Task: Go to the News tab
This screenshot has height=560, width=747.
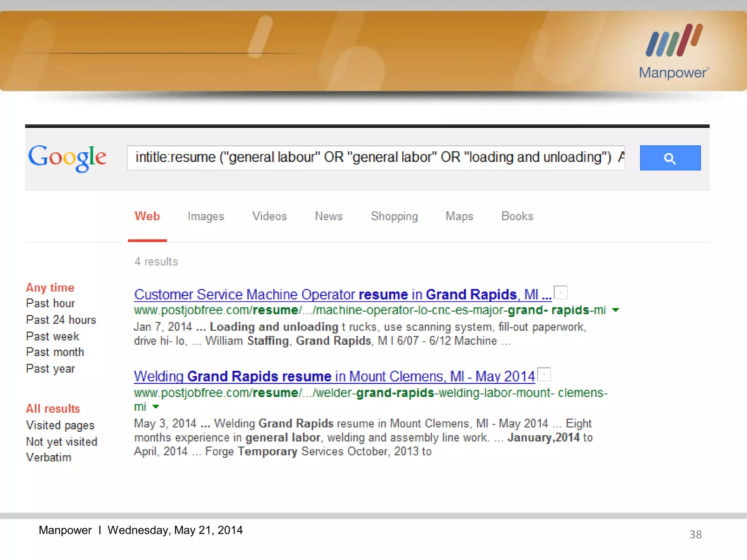Action: pos(329,216)
